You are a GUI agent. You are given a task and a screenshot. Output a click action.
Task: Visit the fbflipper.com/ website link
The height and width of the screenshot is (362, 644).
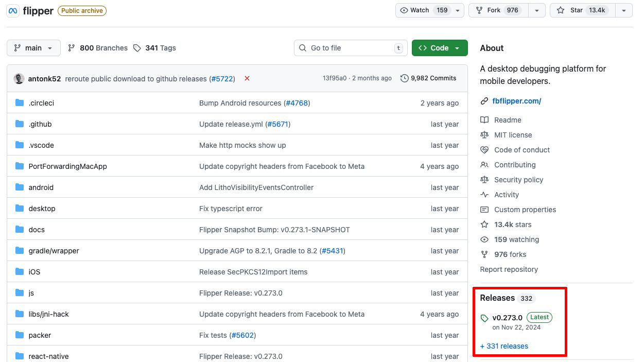(516, 101)
